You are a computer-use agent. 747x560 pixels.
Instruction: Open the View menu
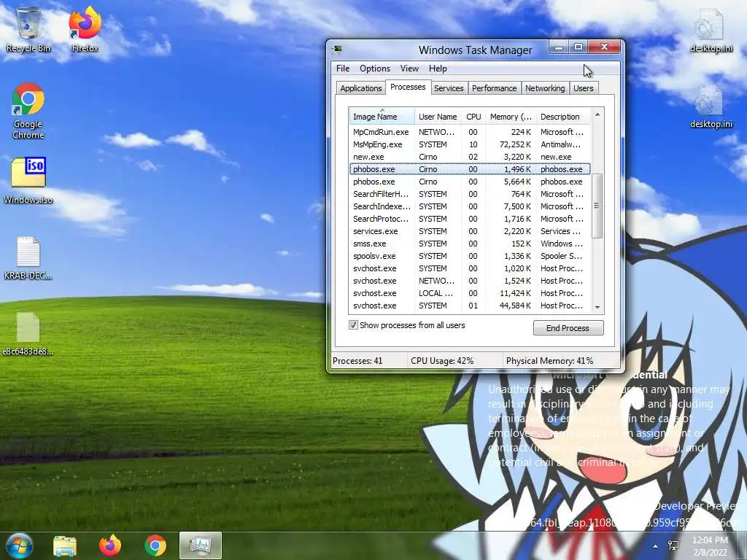click(409, 69)
